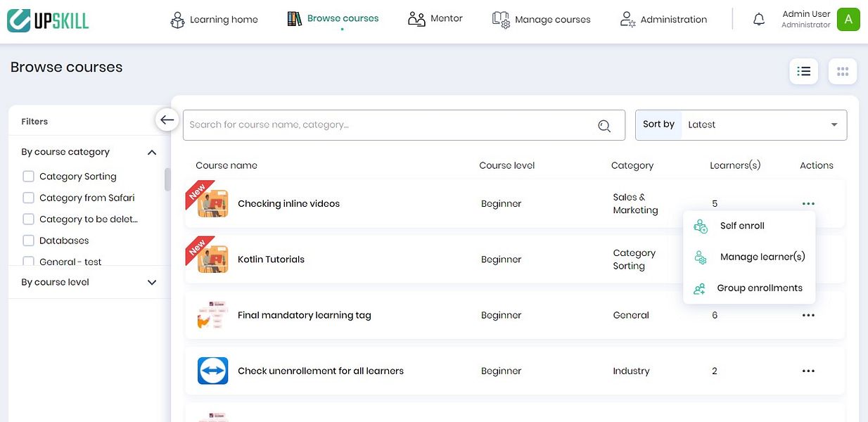
Task: Open actions menu for Final mandatory learning tag
Action: pyautogui.click(x=808, y=315)
